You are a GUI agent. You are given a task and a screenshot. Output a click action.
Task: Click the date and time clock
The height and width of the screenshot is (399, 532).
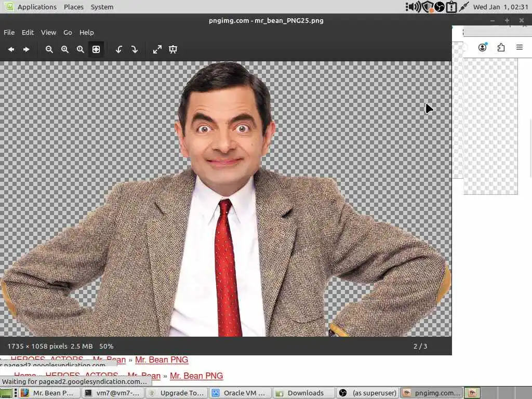click(x=500, y=7)
